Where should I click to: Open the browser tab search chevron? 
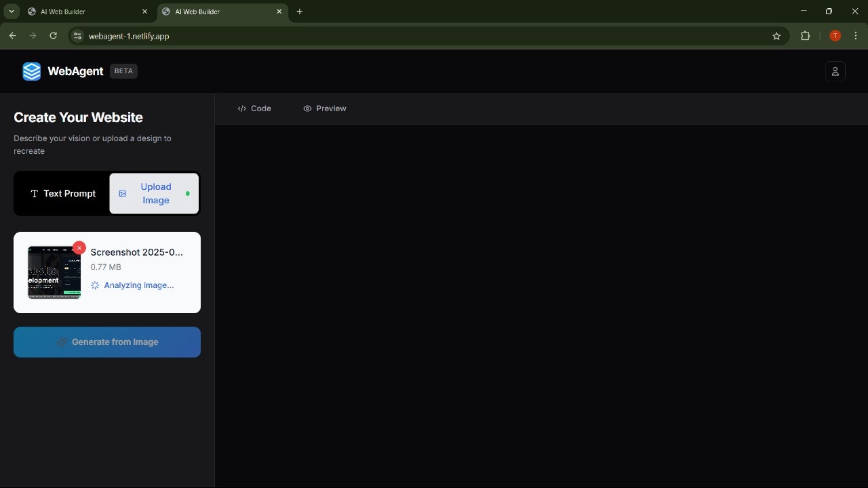10,12
